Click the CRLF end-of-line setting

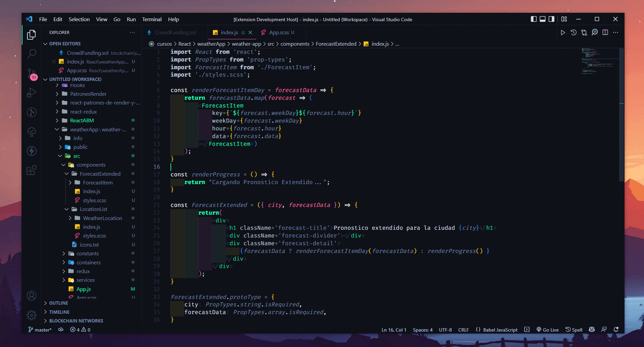tap(463, 330)
